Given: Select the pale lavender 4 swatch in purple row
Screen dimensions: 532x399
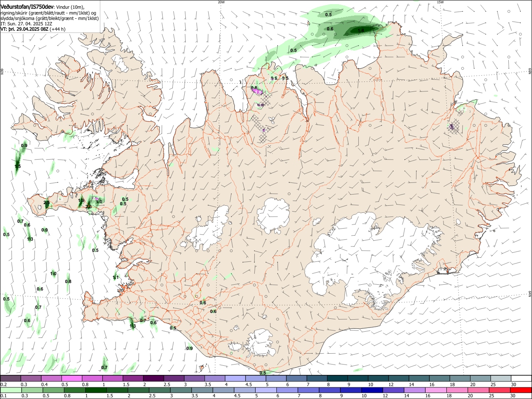Looking at the screenshot, I should [235, 378].
